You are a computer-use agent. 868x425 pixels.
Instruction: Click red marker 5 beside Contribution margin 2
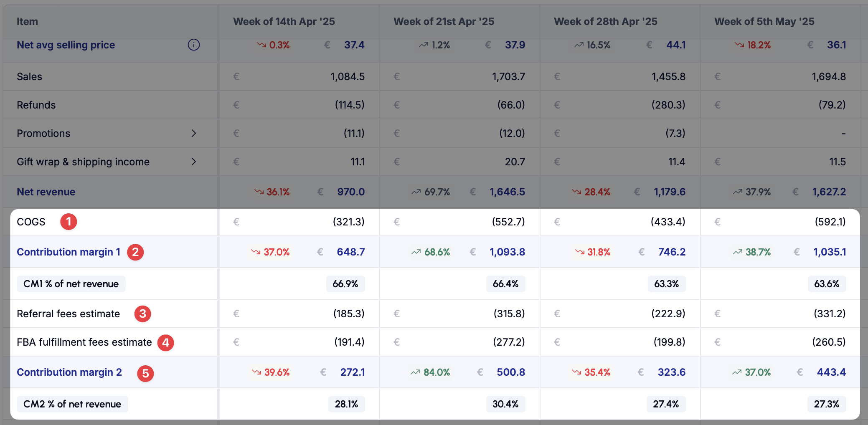point(145,373)
